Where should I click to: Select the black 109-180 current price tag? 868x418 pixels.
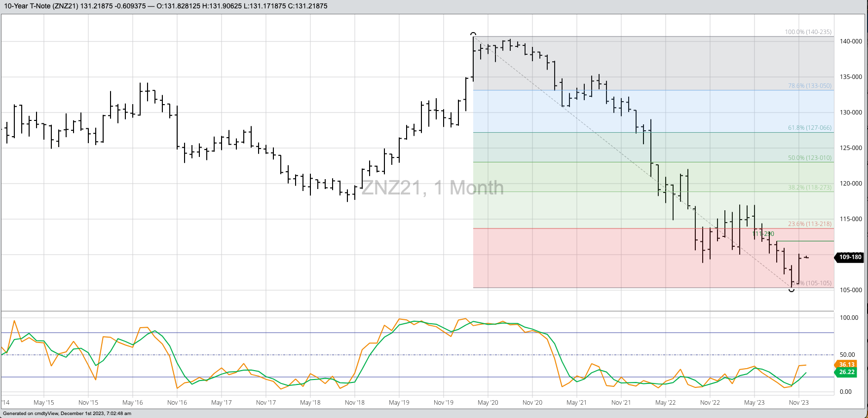[850, 257]
